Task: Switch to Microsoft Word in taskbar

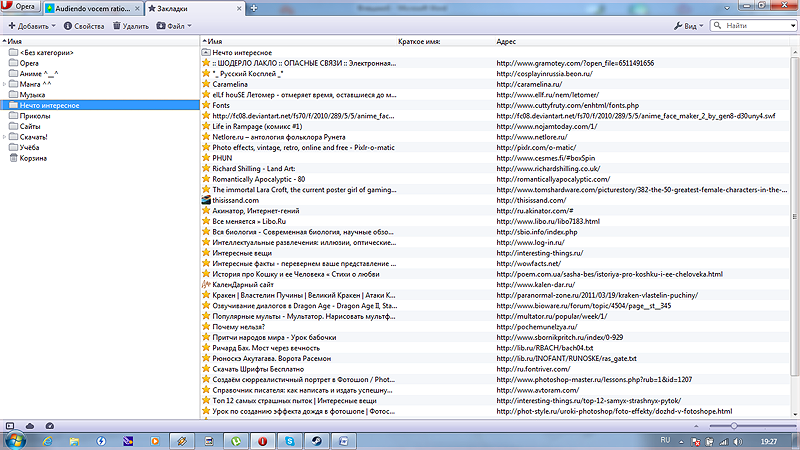Action: 343,441
